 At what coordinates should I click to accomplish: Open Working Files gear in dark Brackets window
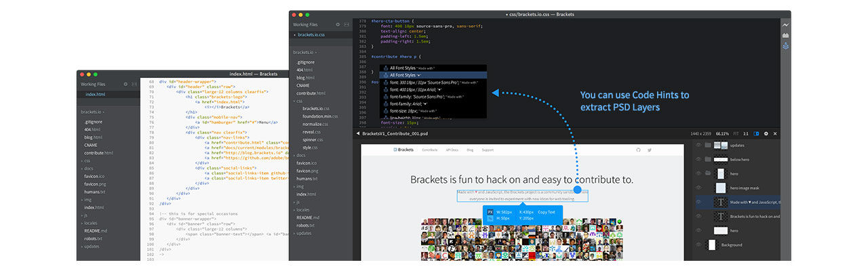pos(338,24)
